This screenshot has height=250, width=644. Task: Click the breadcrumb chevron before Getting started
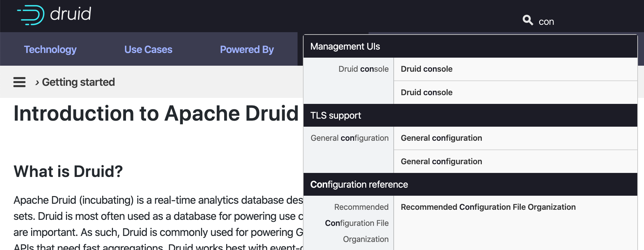point(37,82)
